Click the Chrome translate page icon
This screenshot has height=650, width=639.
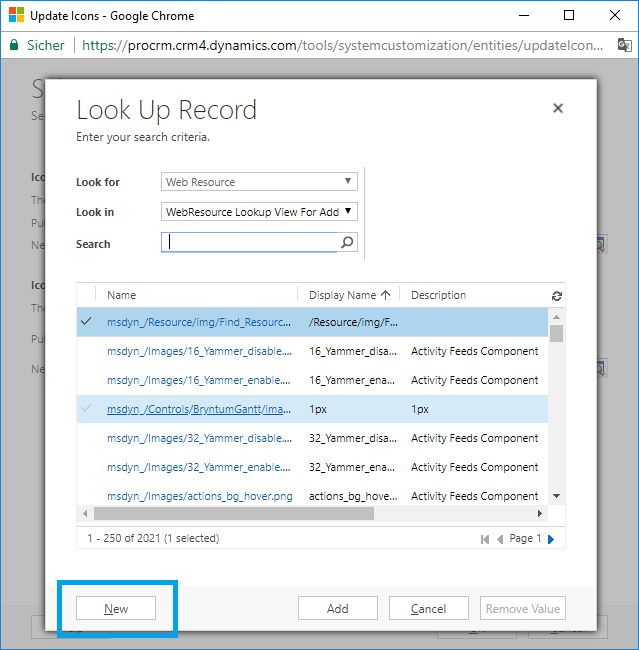[x=624, y=45]
